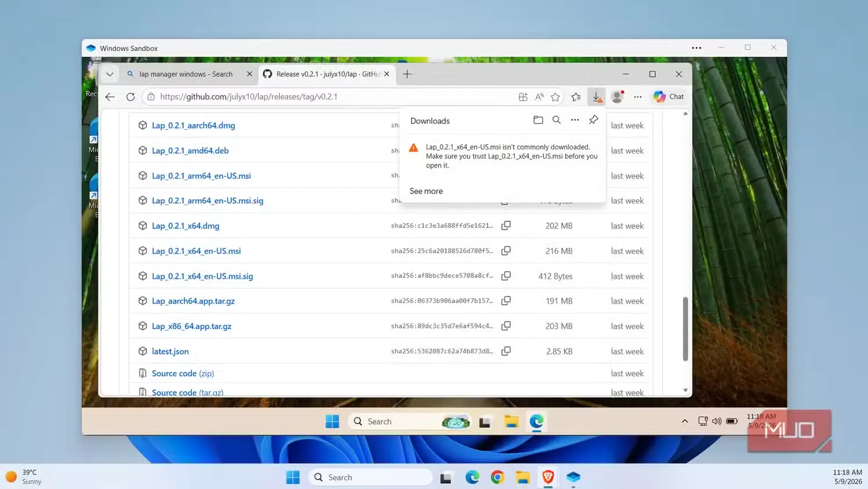Image resolution: width=868 pixels, height=489 pixels.
Task: Open the Favorites list icon
Action: coord(576,97)
